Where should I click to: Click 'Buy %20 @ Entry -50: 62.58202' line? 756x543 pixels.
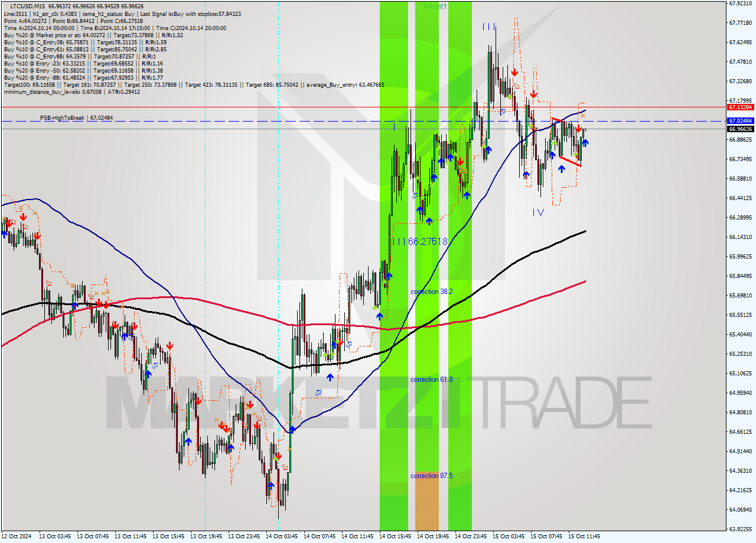pyautogui.click(x=83, y=70)
